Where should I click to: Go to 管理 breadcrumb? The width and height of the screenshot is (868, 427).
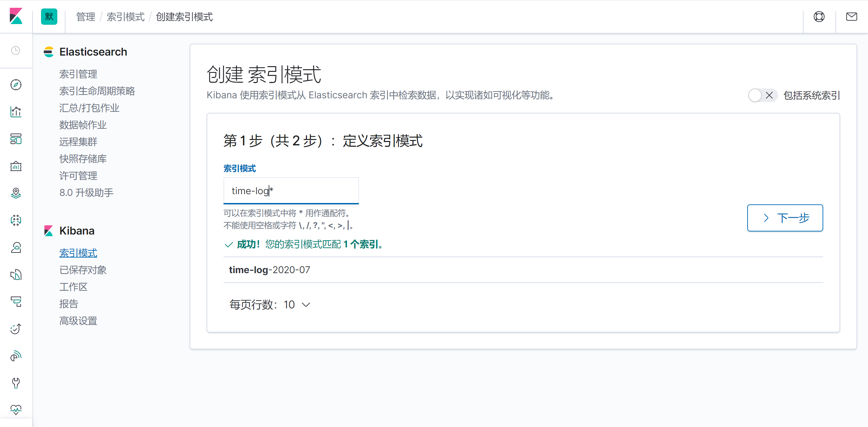point(86,17)
